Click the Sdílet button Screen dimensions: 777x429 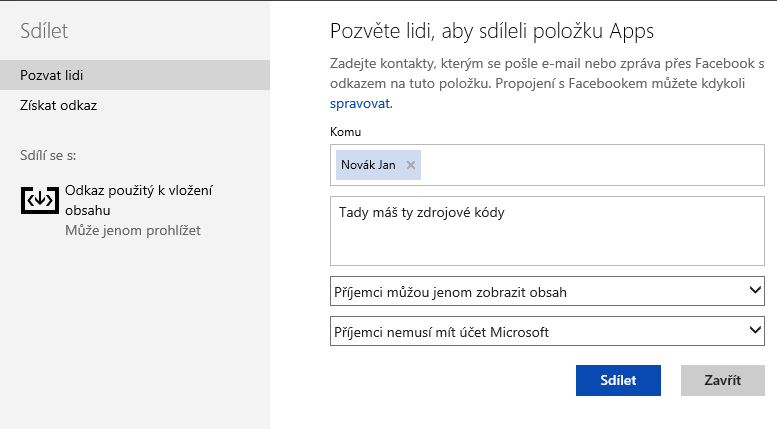[x=618, y=380]
